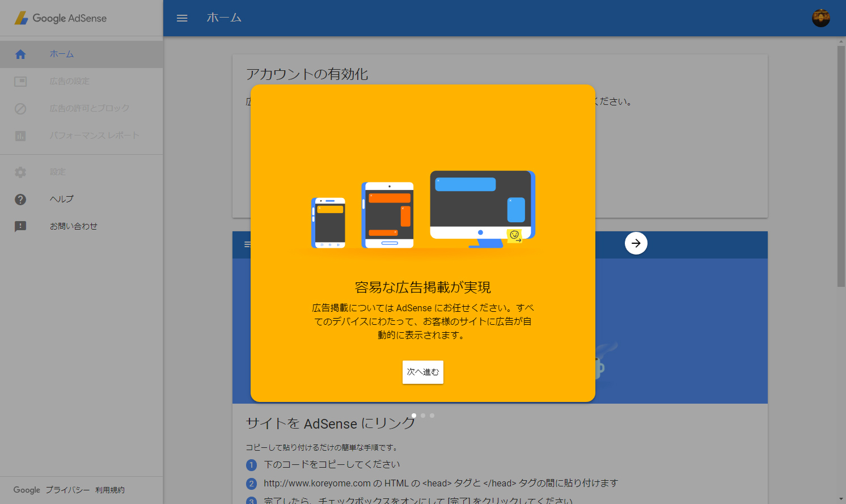Viewport: 846px width, 504px height.
Task: Click the scrollbar down arrow
Action: pos(841,499)
